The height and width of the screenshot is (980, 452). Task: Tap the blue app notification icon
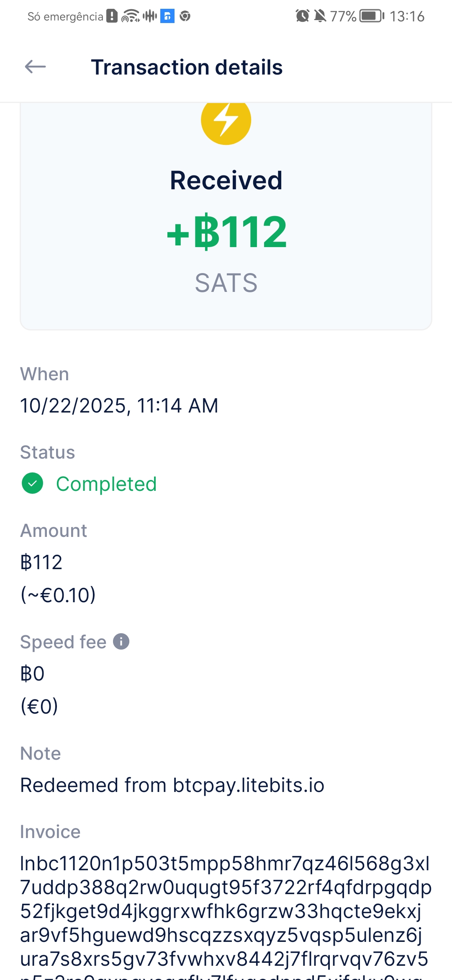click(x=167, y=16)
